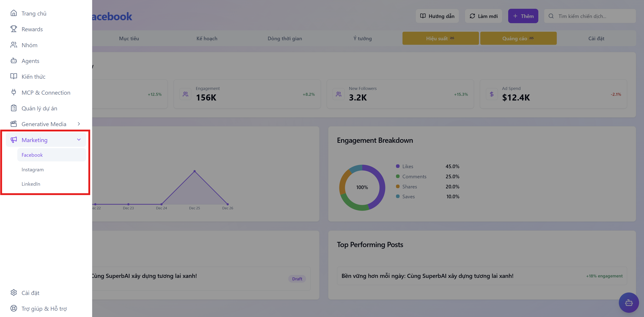Open the top performing post Bền vững hơn
The height and width of the screenshot is (317, 644).
(482, 276)
